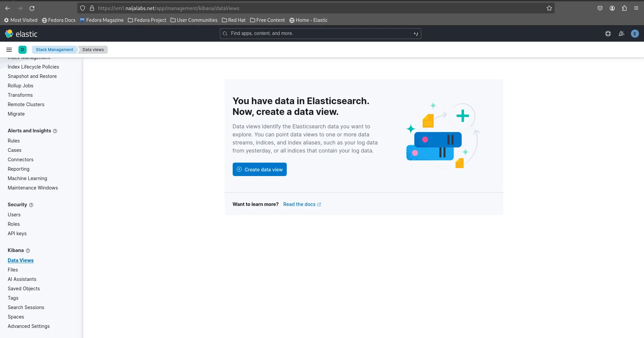The width and height of the screenshot is (644, 338).
Task: Open Advanced Settings in sidebar
Action: (x=29, y=326)
